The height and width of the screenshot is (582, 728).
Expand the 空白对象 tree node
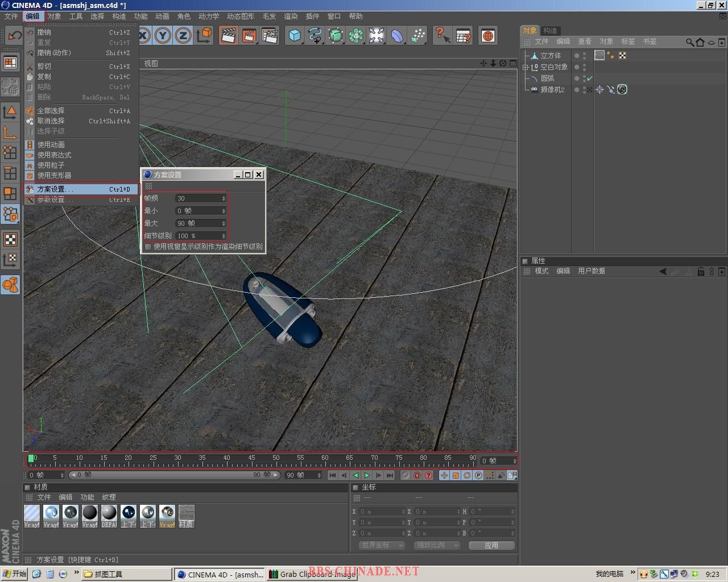click(x=526, y=67)
